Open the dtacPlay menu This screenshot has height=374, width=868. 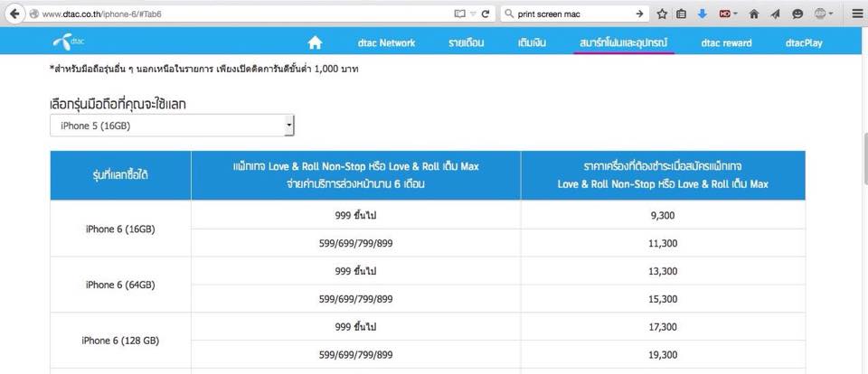(x=804, y=42)
